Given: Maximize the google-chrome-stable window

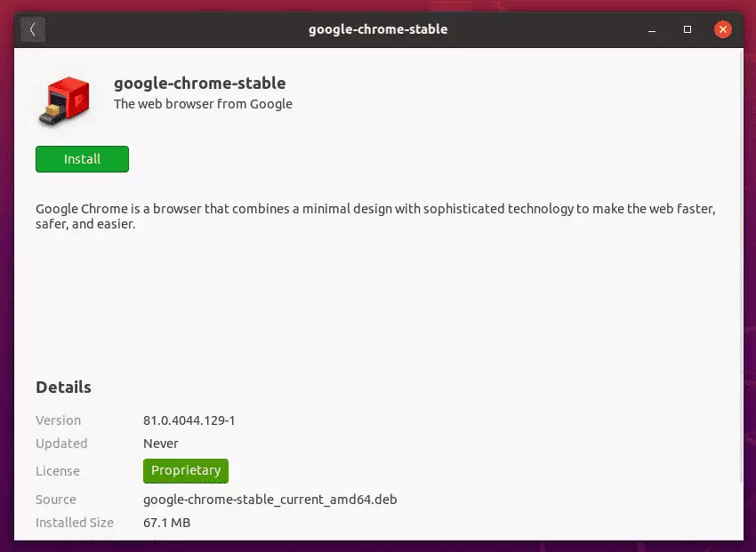Looking at the screenshot, I should pos(688,30).
